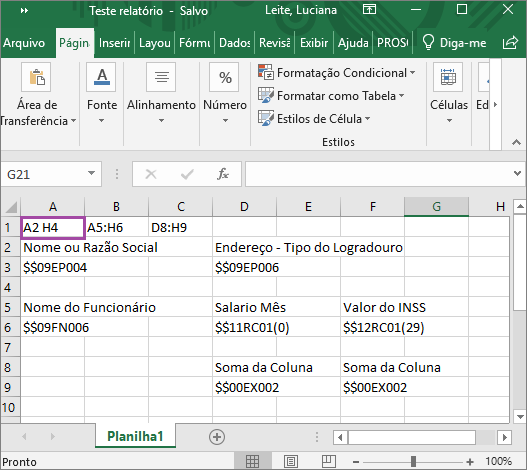527x470 pixels.
Task: Open the Área de Transferência paste icon
Action: [36, 77]
